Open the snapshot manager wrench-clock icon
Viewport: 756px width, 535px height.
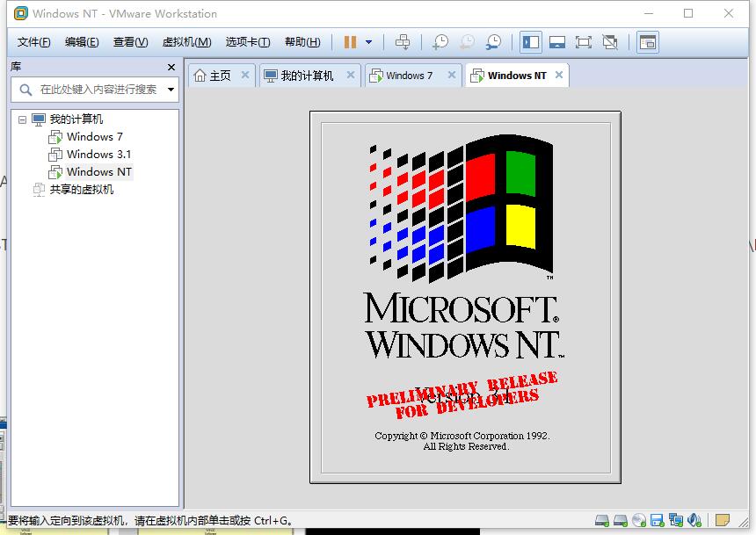(493, 42)
